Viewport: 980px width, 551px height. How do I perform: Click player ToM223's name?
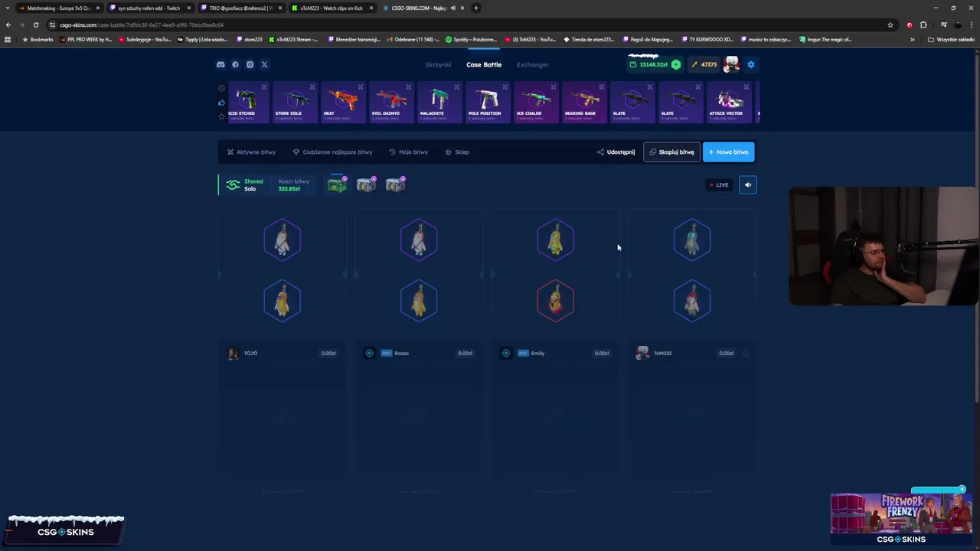(662, 353)
